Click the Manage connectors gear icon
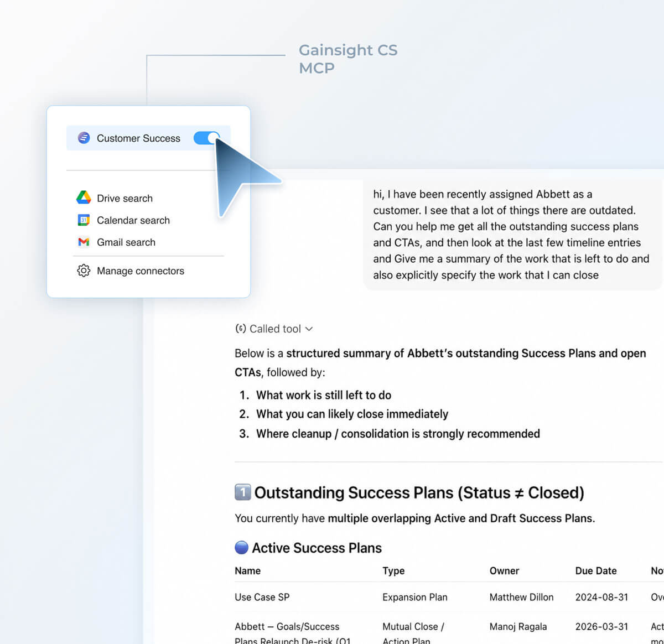Screen dimensions: 664x644 pyautogui.click(x=84, y=271)
